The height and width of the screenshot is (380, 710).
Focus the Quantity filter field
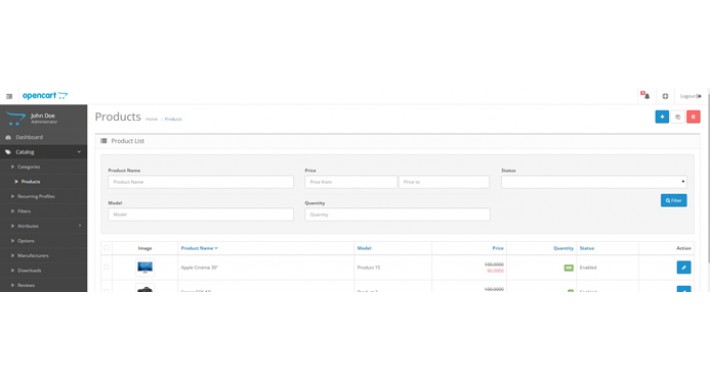[397, 214]
